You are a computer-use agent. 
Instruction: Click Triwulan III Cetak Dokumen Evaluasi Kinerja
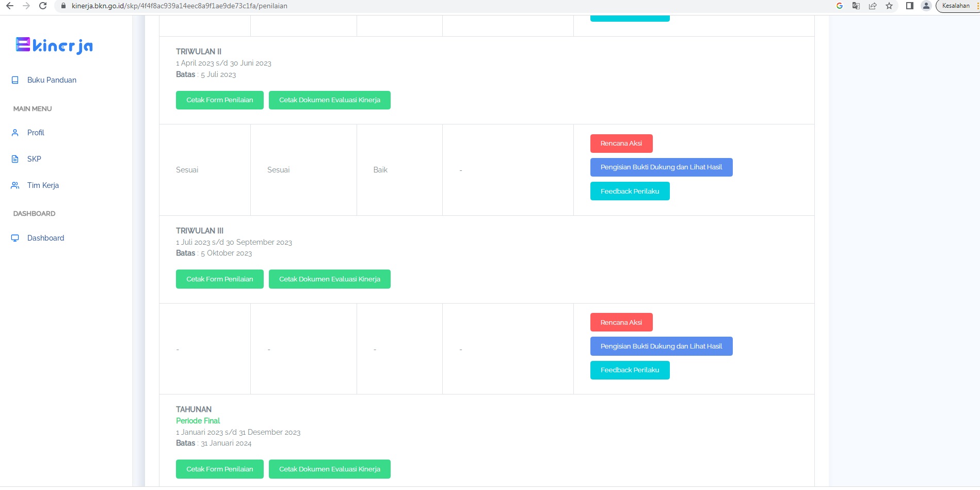[329, 279]
